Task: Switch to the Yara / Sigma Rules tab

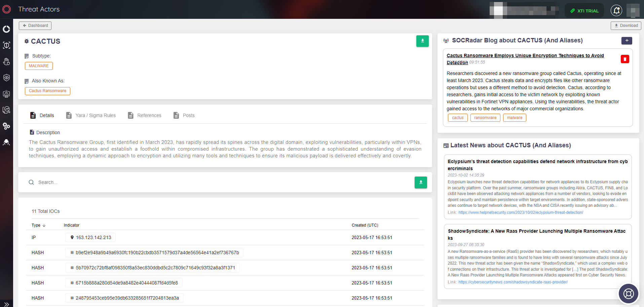Action: 91,115
